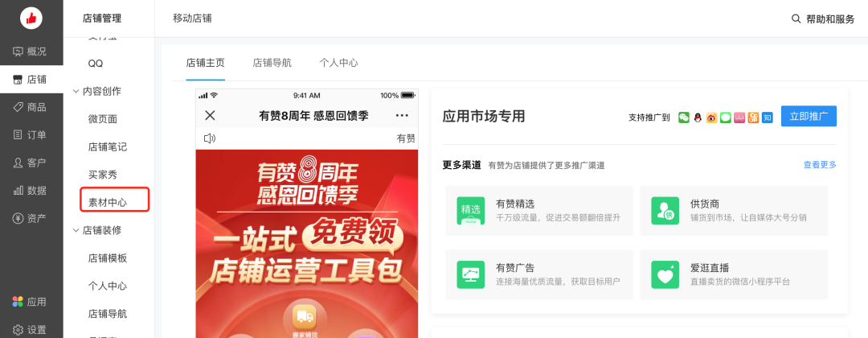The width and height of the screenshot is (868, 338).
Task: Switch to the 店铺导航 tab
Action: coord(272,63)
